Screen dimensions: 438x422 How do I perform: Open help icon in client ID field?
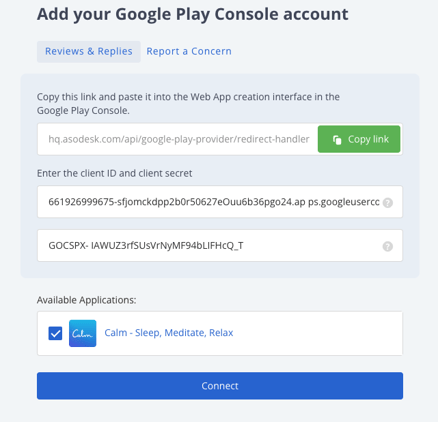[387, 202]
